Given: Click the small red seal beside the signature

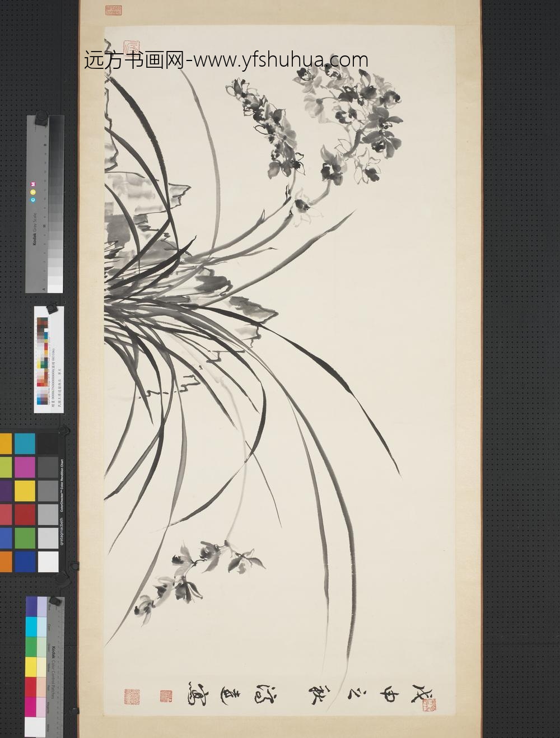Looking at the screenshot, I should click(167, 696).
